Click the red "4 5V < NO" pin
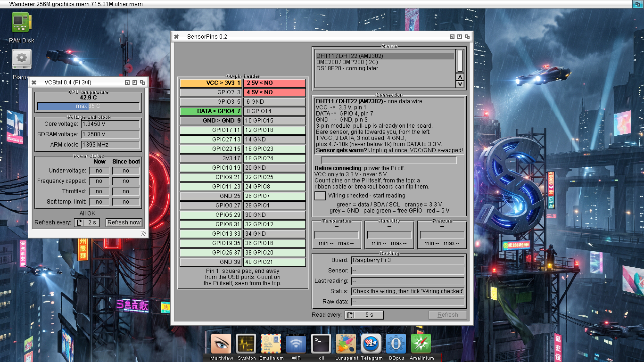Viewport: 644px width, 362px height. [x=274, y=92]
